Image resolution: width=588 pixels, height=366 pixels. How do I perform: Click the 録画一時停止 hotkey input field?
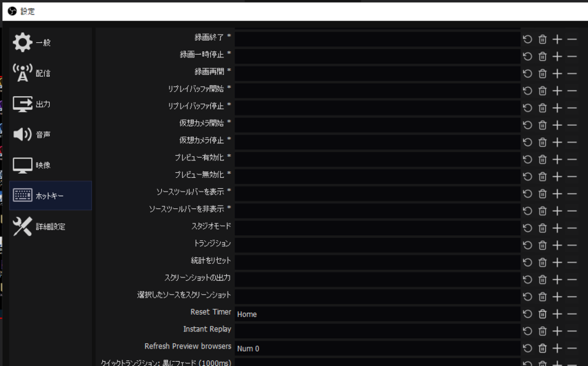(377, 56)
